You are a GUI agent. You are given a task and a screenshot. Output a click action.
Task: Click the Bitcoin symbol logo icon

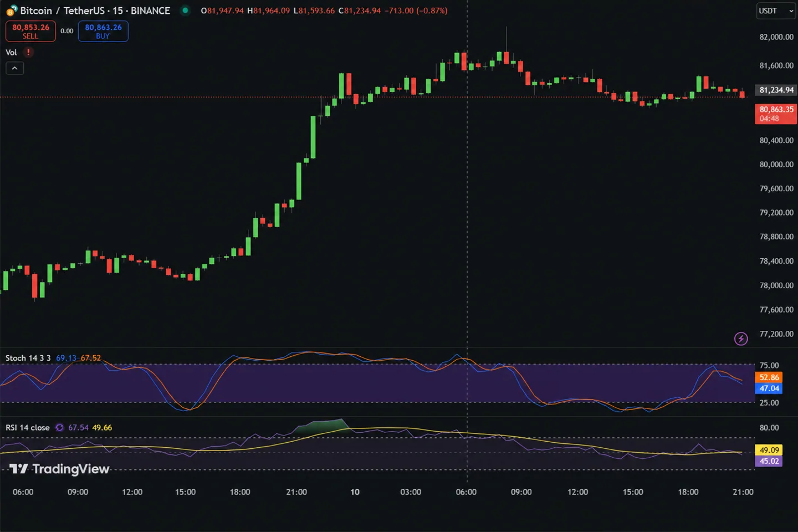point(12,11)
